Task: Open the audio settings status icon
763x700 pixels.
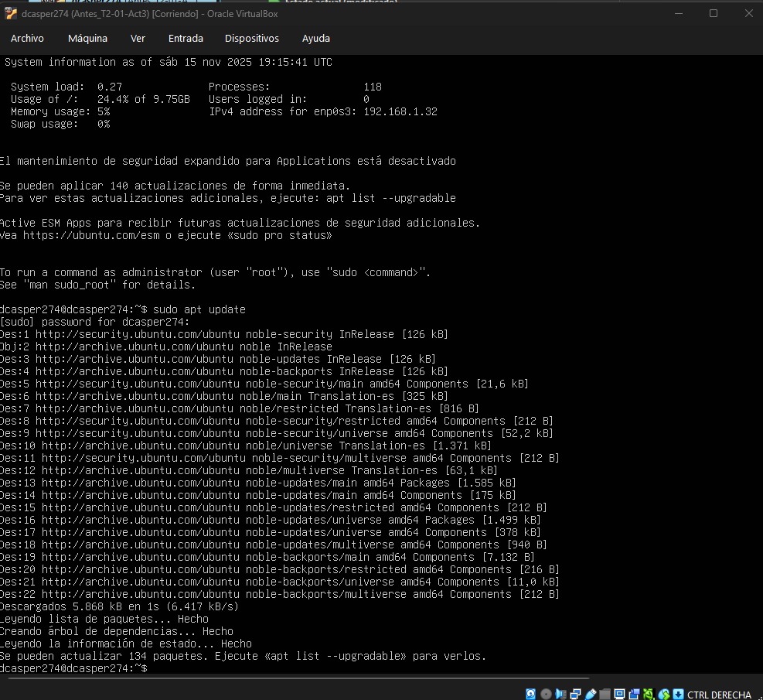Action: pos(561,694)
